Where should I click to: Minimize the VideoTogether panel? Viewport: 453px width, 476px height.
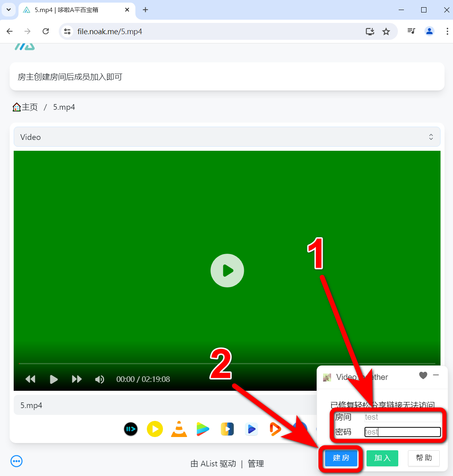[x=436, y=375]
